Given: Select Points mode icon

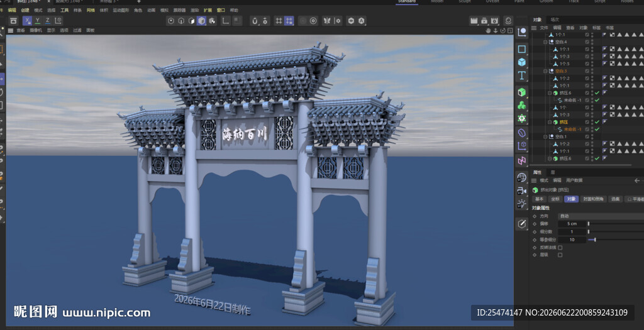Looking at the screenshot, I should click(171, 21).
